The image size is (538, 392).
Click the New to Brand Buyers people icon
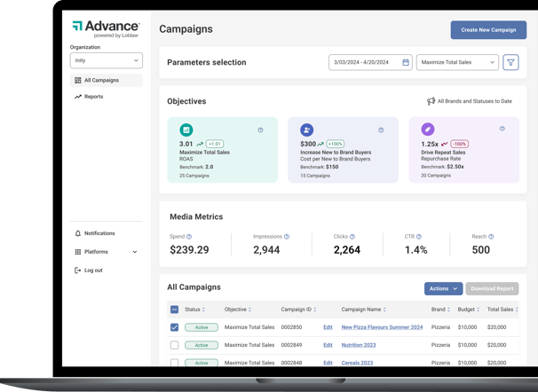click(307, 129)
